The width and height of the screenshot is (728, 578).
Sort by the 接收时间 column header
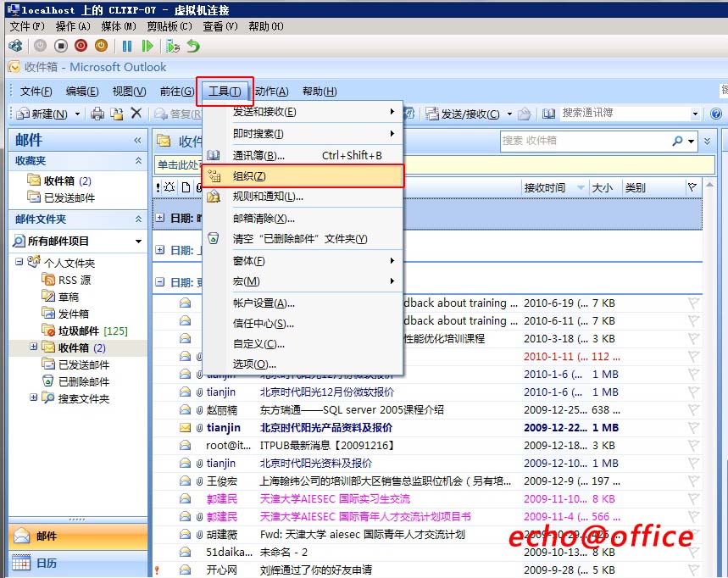click(x=554, y=187)
